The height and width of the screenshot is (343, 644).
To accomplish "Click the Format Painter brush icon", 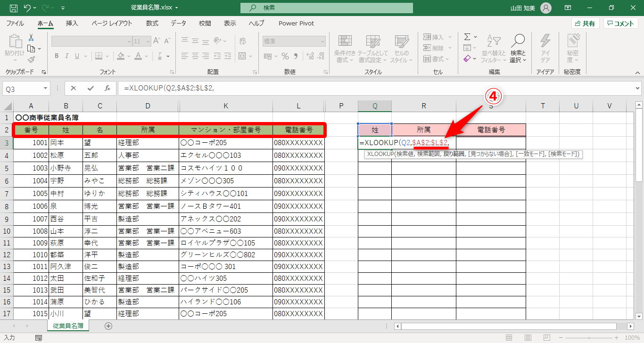I will tap(31, 59).
